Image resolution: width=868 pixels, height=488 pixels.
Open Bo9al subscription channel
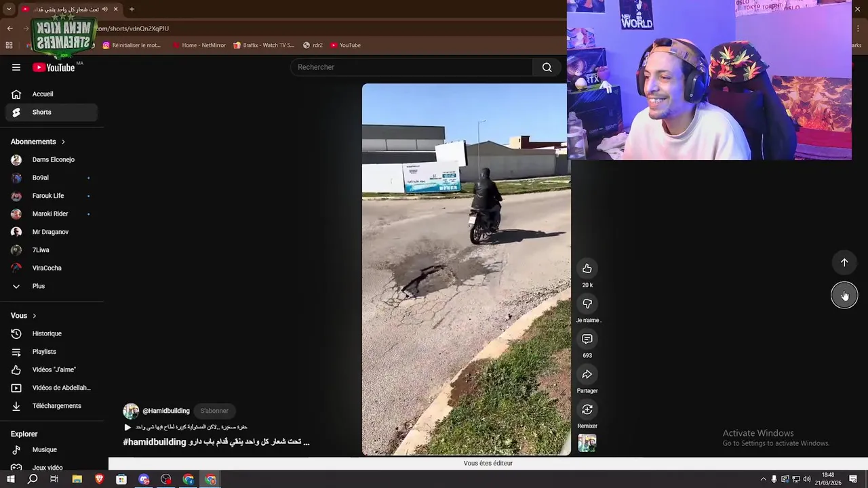(52, 178)
